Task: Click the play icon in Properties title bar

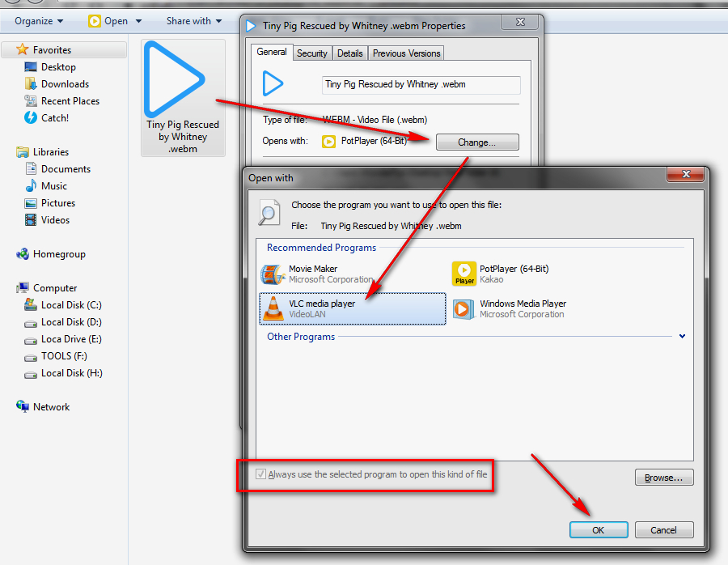Action: tap(252, 26)
